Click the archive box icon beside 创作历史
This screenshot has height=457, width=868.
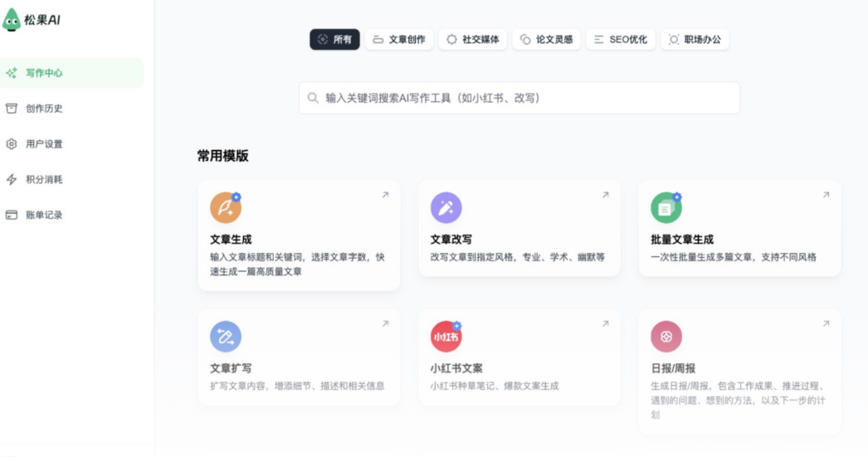click(12, 109)
